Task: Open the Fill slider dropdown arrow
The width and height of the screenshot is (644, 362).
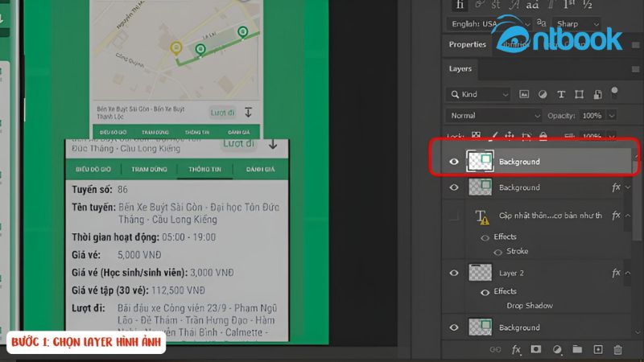Action: point(612,135)
